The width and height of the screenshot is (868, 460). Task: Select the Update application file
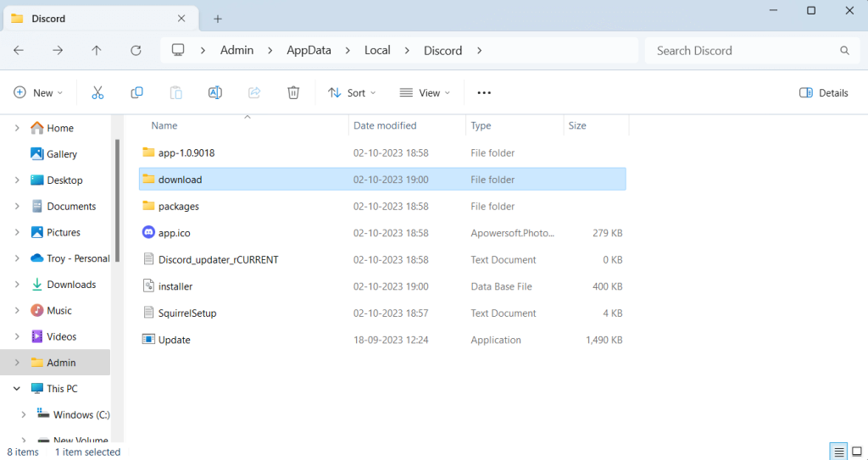(x=166, y=340)
